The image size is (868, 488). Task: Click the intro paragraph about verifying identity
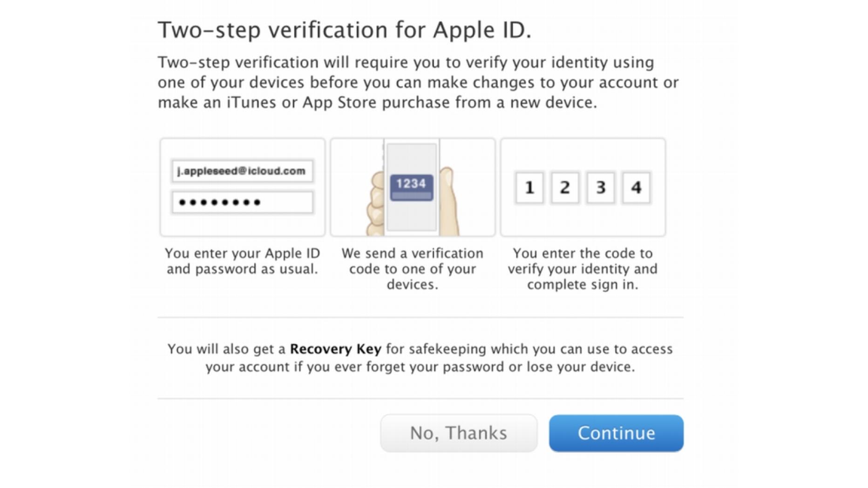[418, 82]
